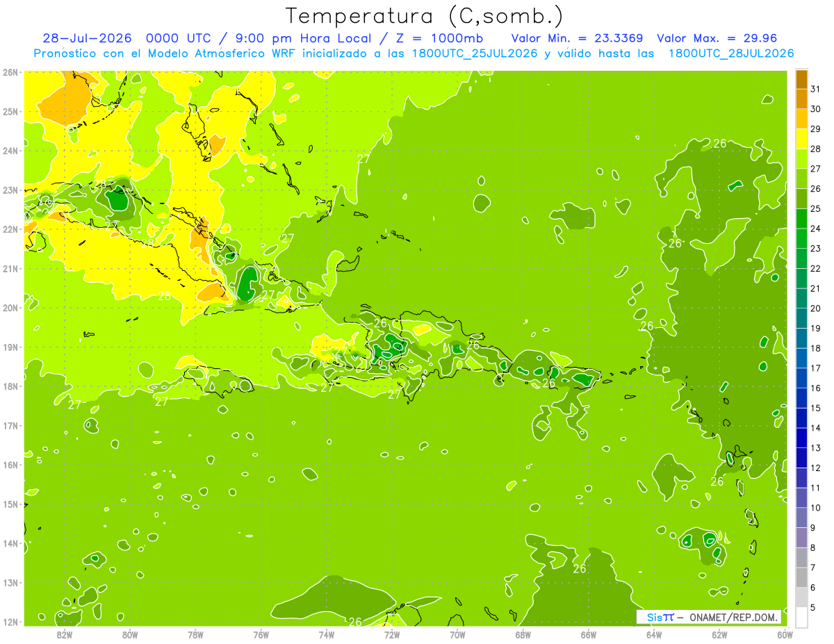834x644 pixels.
Task: Click the 19N latitude axis label
Action: pyautogui.click(x=10, y=347)
